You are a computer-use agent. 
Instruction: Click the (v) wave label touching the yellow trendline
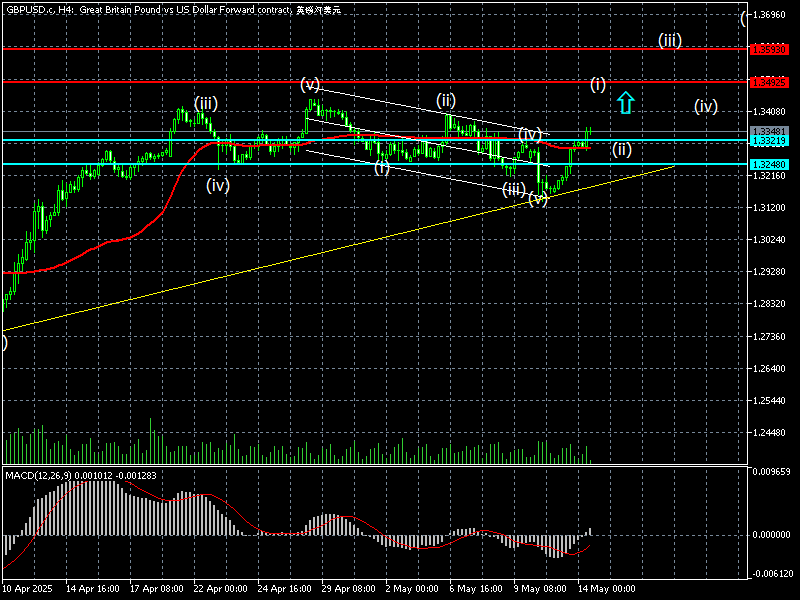pos(538,199)
